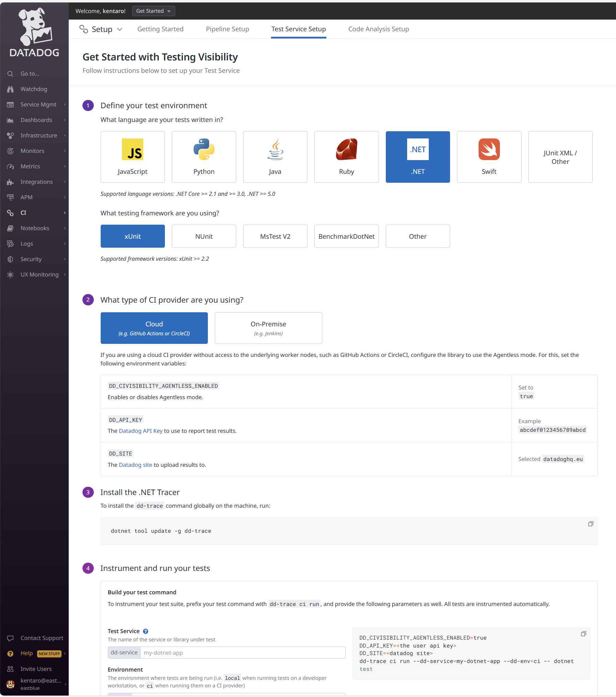The height and width of the screenshot is (697, 616).
Task: Expand the APM submenu arrow
Action: [x=65, y=197]
